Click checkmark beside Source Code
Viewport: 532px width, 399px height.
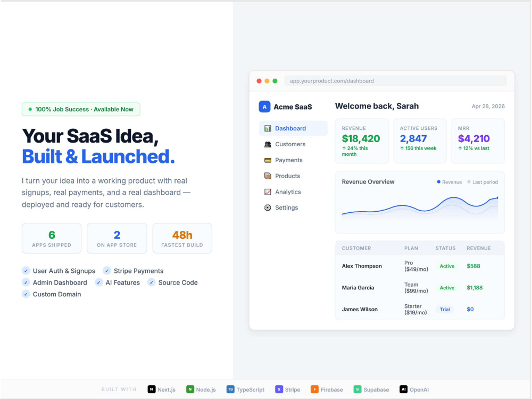click(x=151, y=282)
